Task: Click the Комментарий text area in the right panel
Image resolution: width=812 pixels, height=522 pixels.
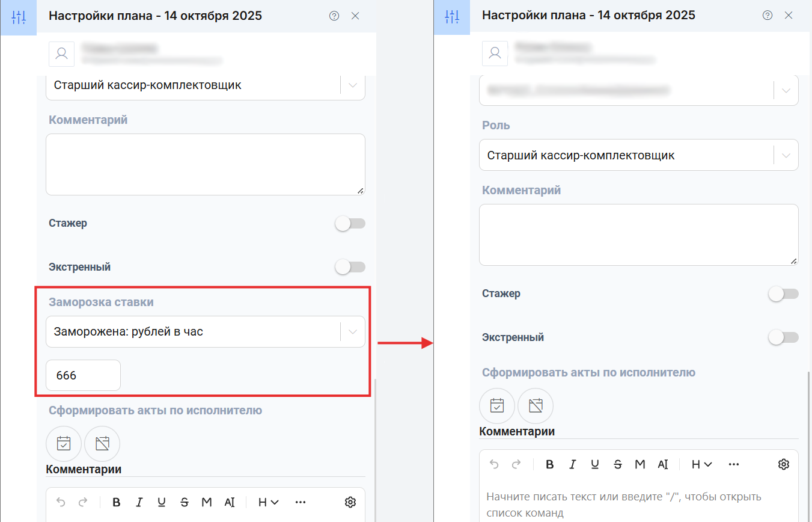Action: [638, 235]
